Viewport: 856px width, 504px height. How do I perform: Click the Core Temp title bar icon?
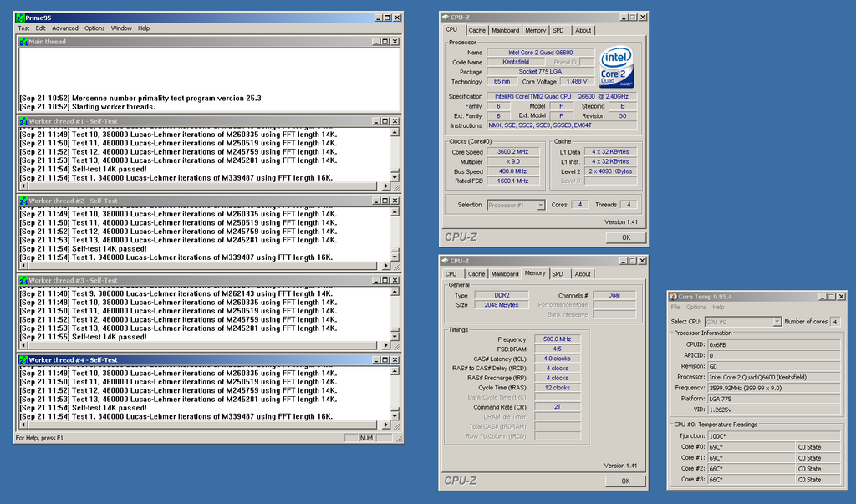(675, 296)
